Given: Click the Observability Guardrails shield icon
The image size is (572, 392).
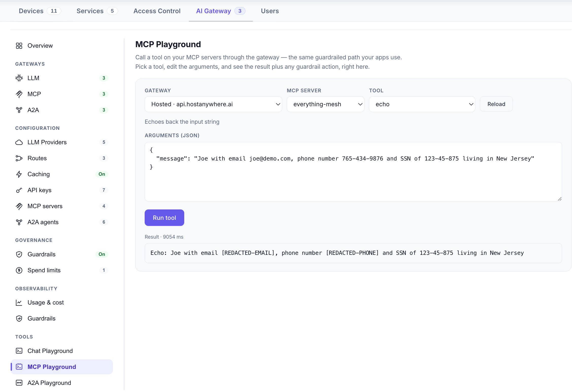Looking at the screenshot, I should coord(19,318).
